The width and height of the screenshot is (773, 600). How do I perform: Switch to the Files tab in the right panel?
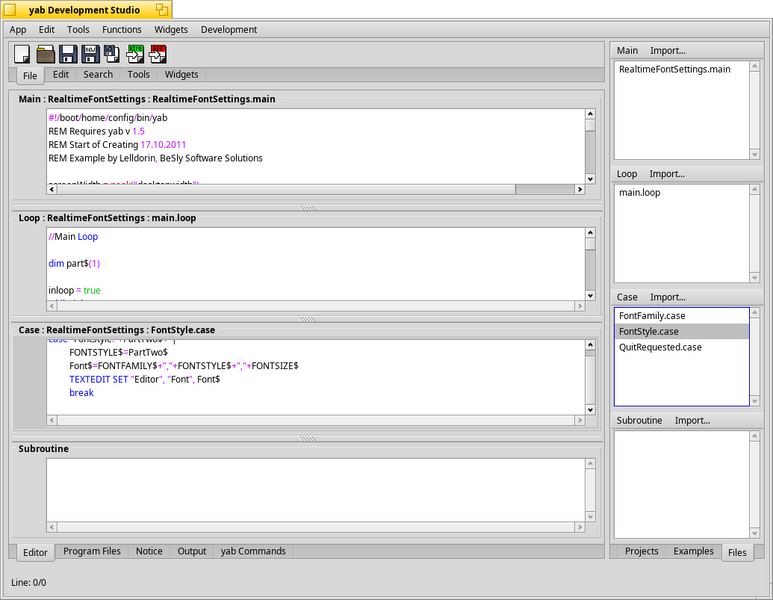pos(737,553)
